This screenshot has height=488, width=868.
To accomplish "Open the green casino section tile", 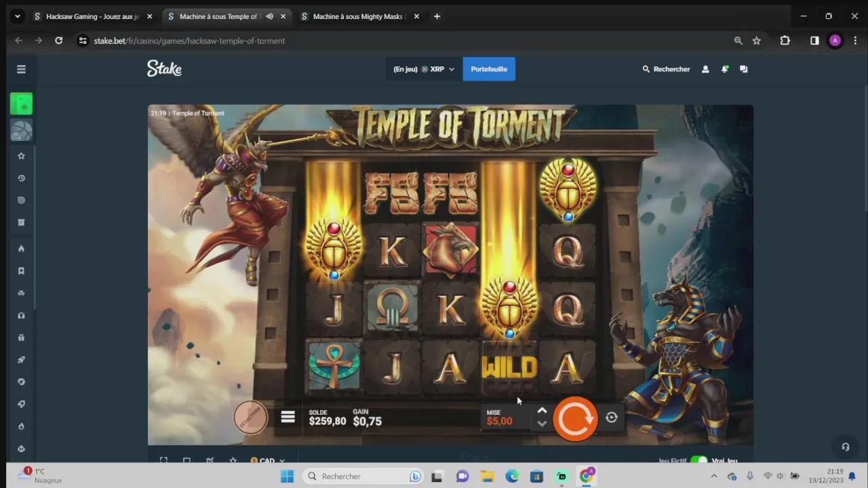I will (21, 104).
